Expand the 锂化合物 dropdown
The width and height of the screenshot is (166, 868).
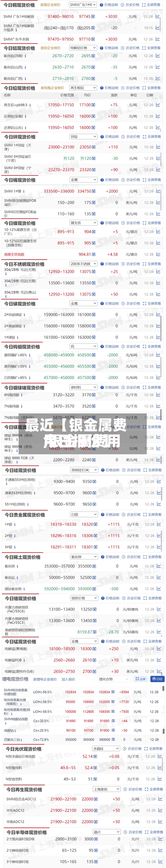(x=114, y=679)
